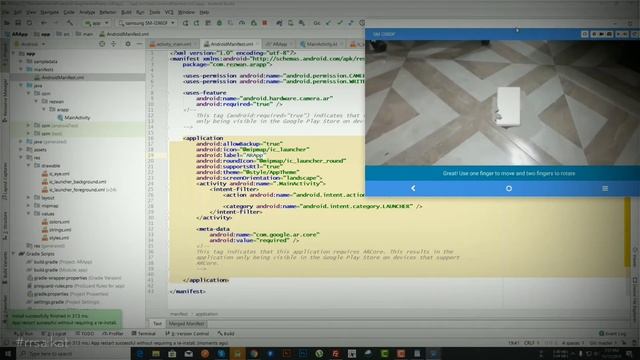The width and height of the screenshot is (640, 360).
Task: Collapse the app module tree node
Action: [14, 53]
